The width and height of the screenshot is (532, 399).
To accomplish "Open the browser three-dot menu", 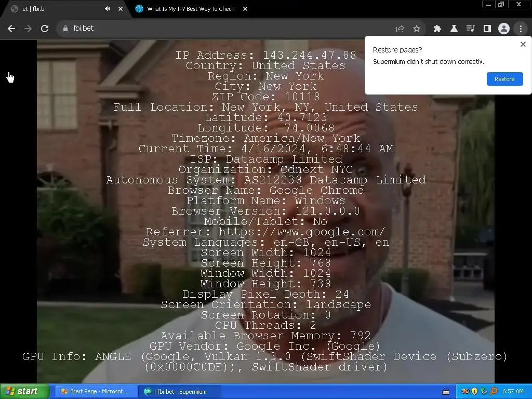I will click(x=521, y=29).
